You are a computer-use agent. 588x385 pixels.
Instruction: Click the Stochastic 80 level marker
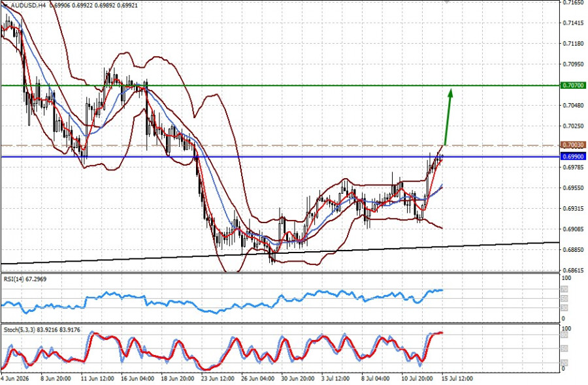pyautogui.click(x=564, y=335)
